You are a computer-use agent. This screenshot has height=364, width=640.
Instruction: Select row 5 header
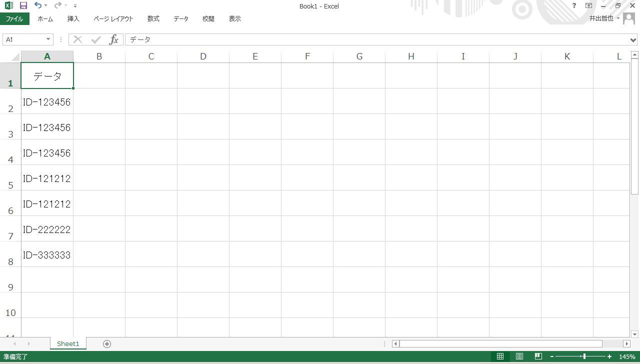[x=10, y=177]
